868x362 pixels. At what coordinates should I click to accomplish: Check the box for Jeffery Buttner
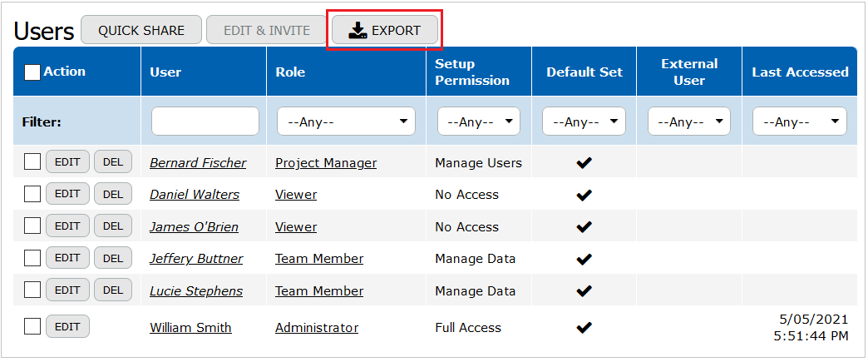(x=32, y=258)
